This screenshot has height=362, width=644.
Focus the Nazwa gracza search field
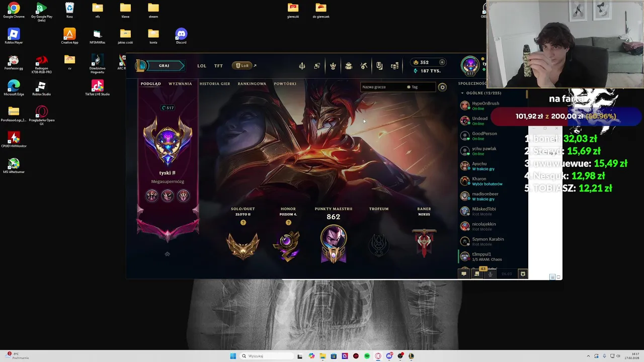pos(382,87)
